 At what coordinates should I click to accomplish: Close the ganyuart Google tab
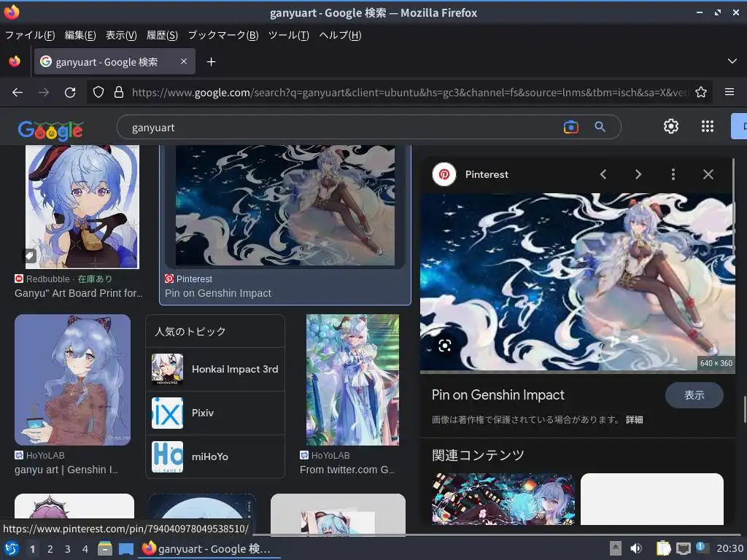tap(183, 61)
